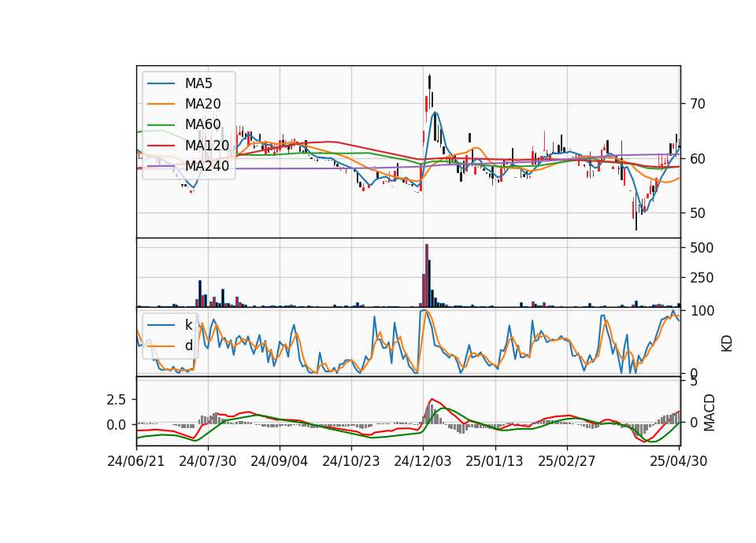
Task: Click the 25/01/13 date label
Action: [x=495, y=461]
